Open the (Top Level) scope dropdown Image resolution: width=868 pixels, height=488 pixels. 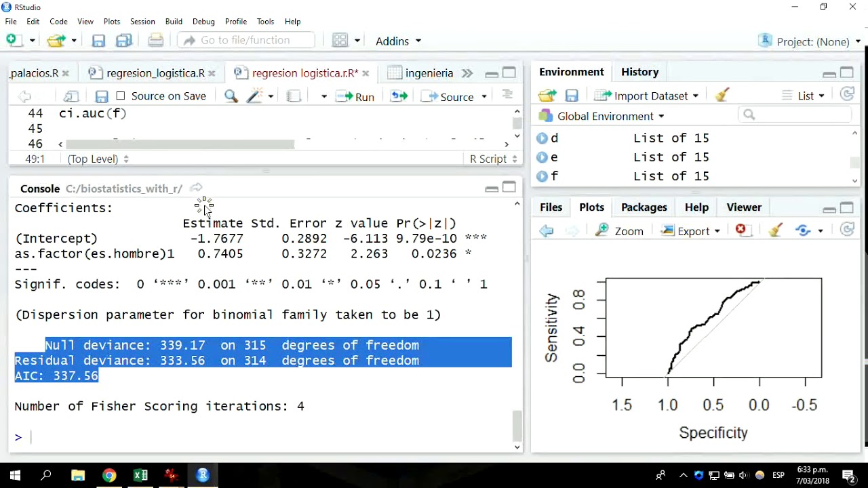(x=98, y=159)
